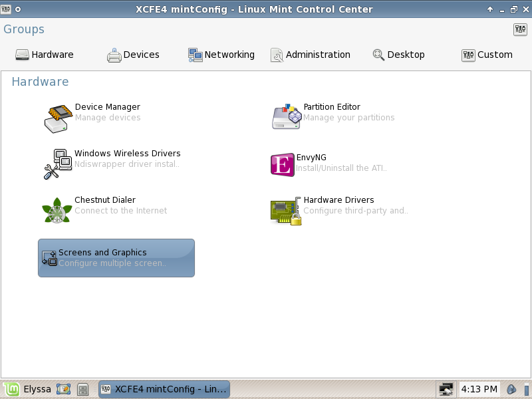Switch to the Networking group
This screenshot has height=399, width=532.
[221, 55]
